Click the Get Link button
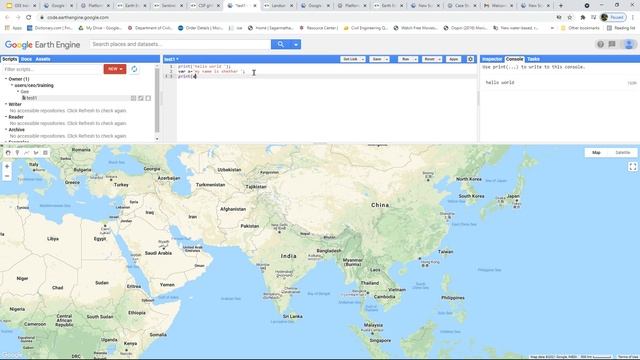Viewport: 640px width, 360px height. point(350,59)
